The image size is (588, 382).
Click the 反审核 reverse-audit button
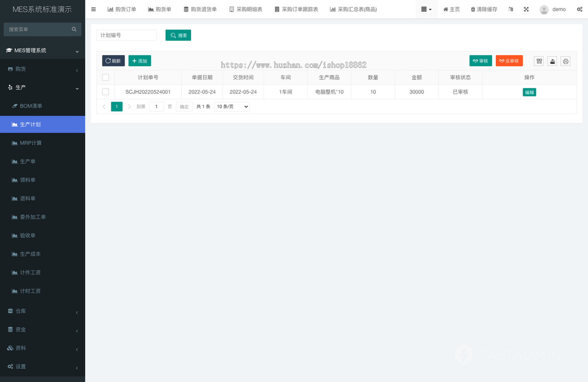tap(509, 61)
